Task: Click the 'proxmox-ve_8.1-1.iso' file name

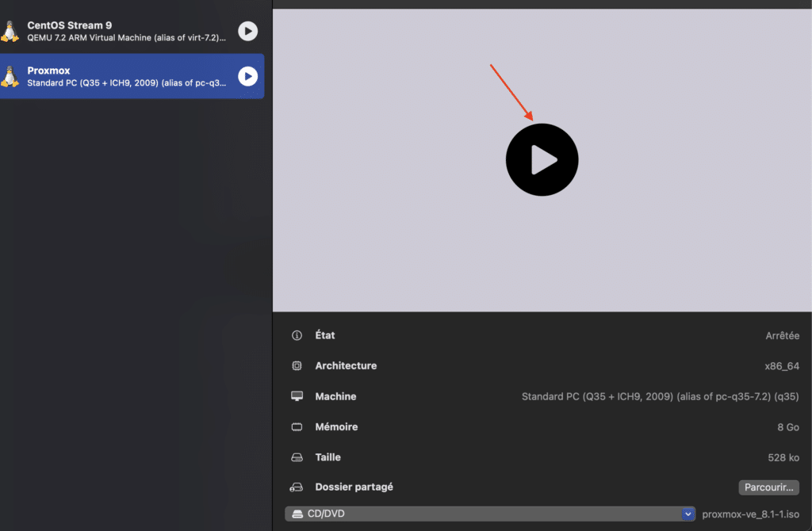Action: (x=750, y=514)
